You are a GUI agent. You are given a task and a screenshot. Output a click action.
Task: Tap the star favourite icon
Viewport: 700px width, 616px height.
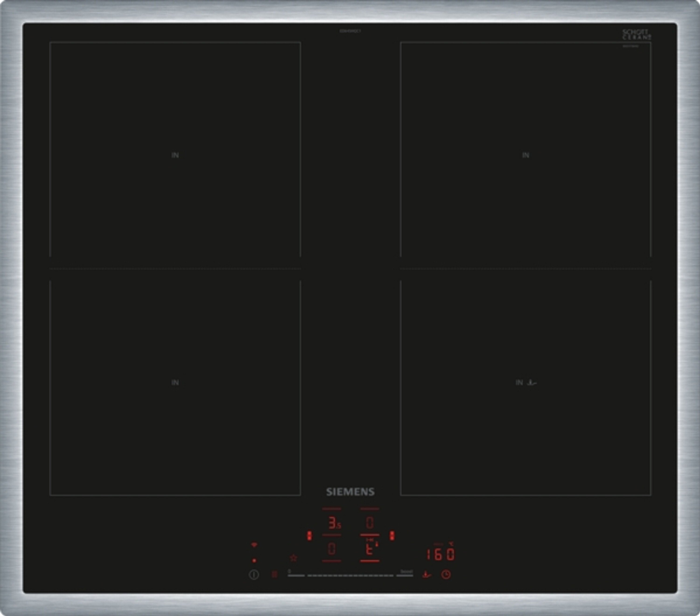coord(294,558)
